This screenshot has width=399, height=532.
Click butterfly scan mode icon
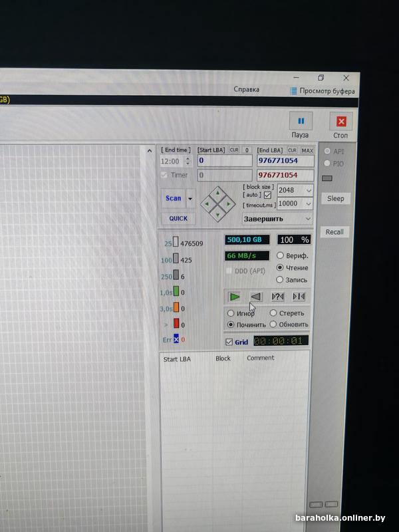(299, 297)
